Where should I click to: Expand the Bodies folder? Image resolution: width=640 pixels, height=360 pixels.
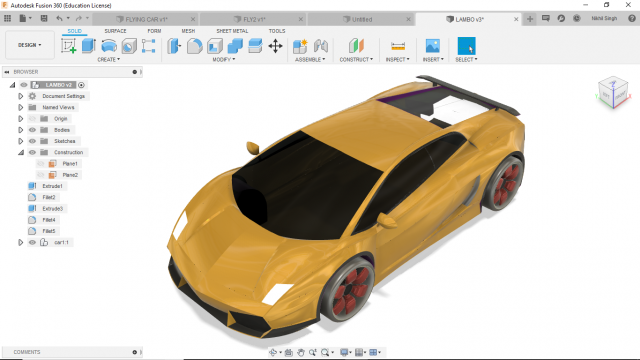coord(20,130)
